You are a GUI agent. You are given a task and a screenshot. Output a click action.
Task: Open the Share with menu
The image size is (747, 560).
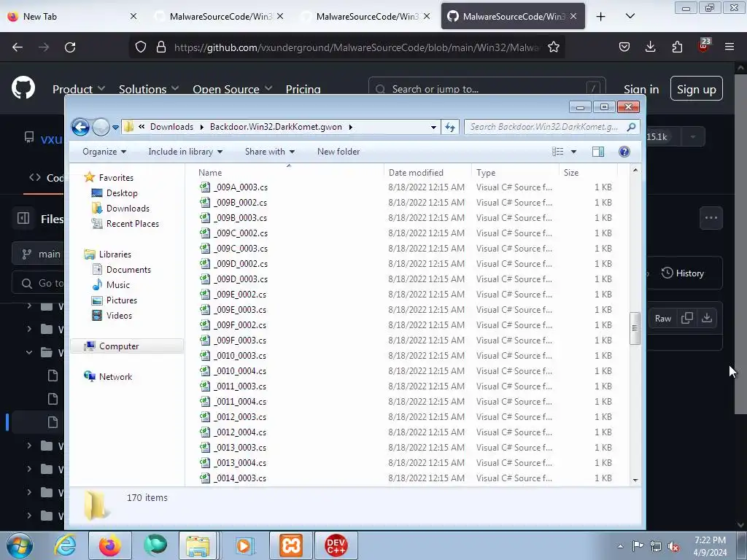click(270, 152)
